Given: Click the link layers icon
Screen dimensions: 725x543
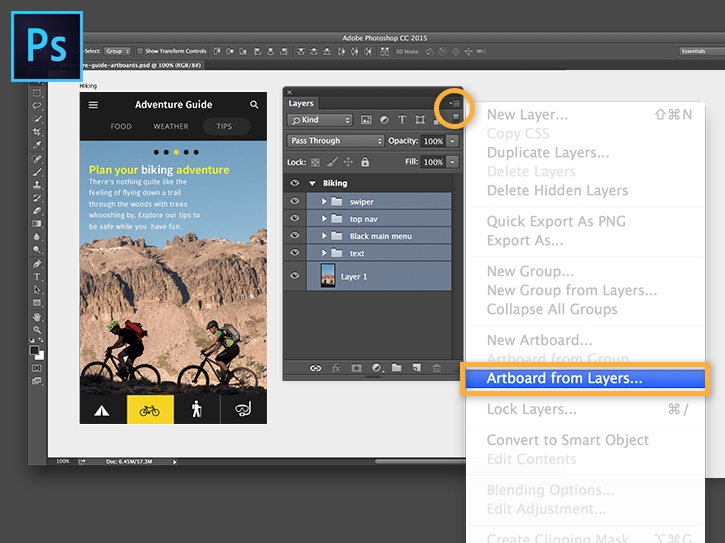Looking at the screenshot, I should click(315, 369).
